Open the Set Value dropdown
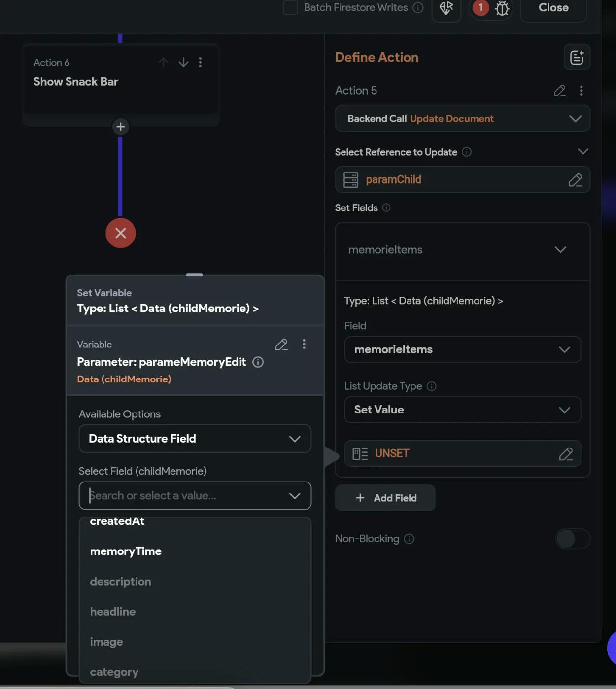The image size is (616, 689). tap(462, 410)
